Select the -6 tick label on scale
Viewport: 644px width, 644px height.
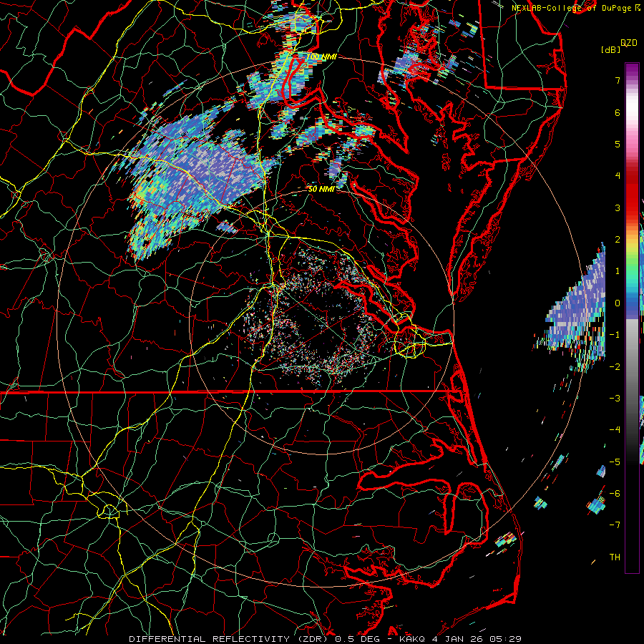click(615, 493)
